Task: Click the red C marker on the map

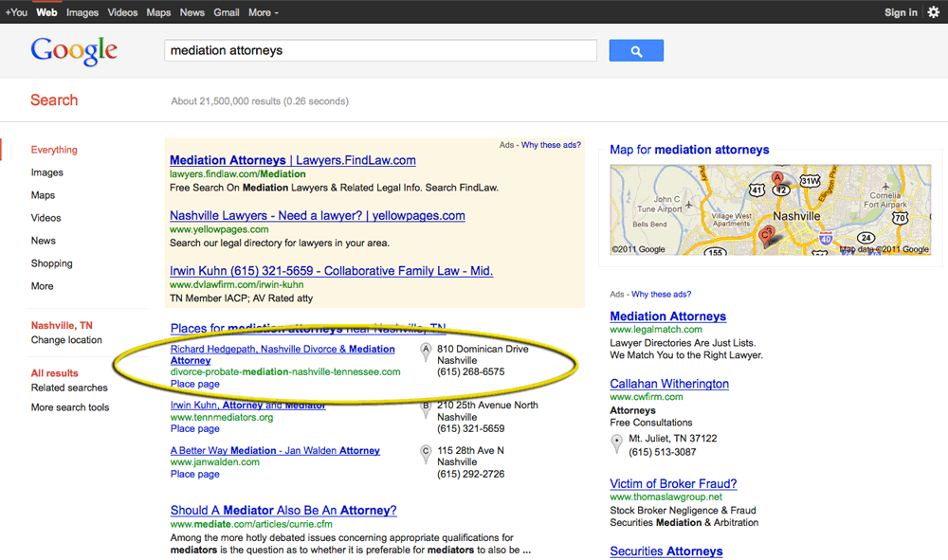Action: tap(767, 234)
